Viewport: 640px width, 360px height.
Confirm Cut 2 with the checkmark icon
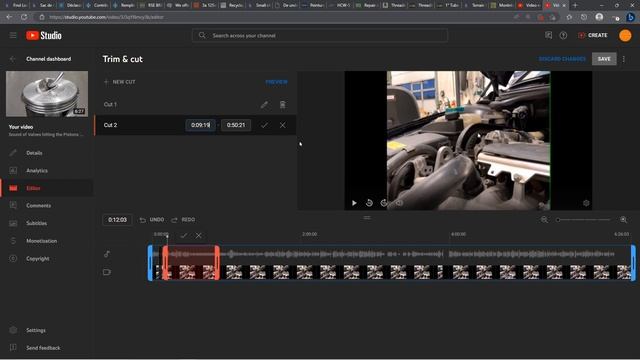tap(264, 125)
